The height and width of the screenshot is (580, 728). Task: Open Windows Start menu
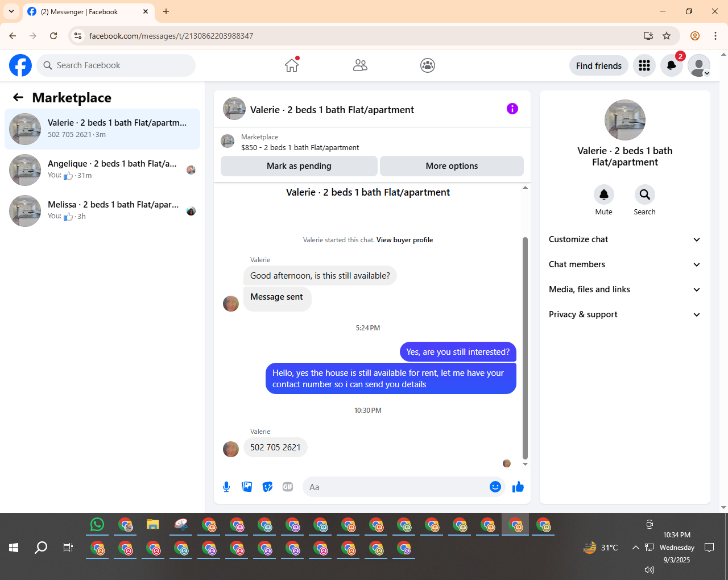click(14, 548)
